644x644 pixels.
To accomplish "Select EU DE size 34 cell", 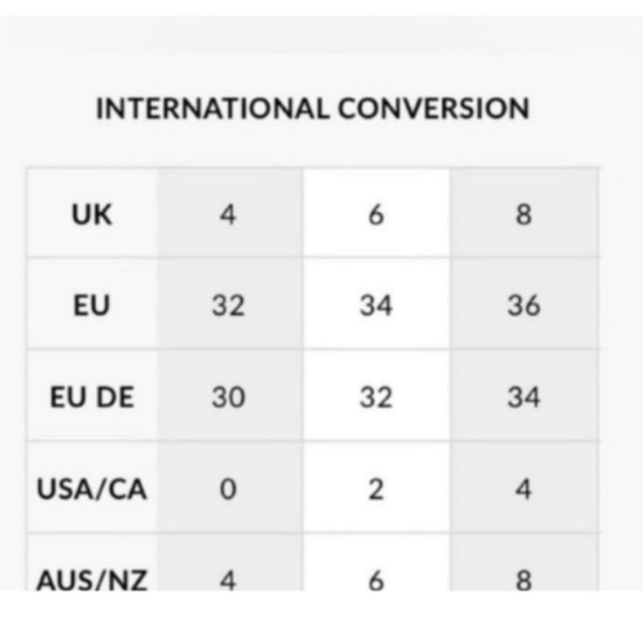I will (524, 396).
